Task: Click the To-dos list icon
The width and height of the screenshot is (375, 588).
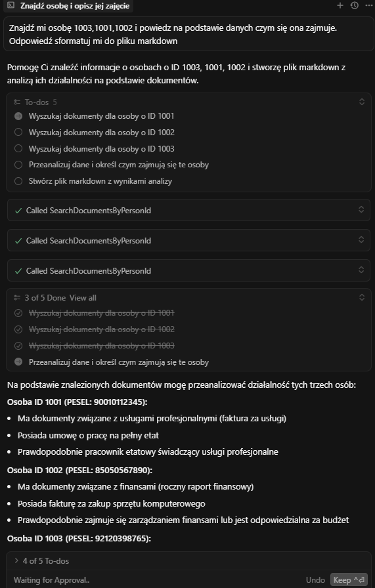Action: tap(17, 102)
